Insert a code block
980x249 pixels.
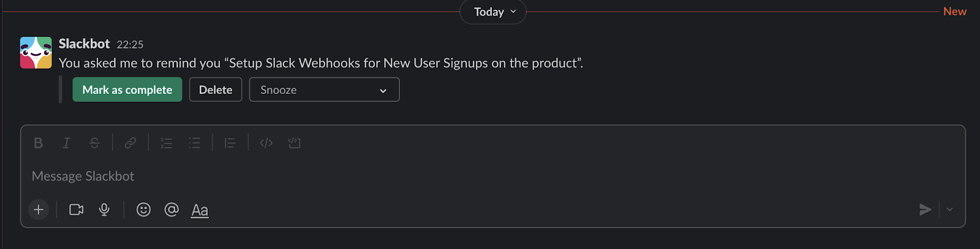point(294,143)
